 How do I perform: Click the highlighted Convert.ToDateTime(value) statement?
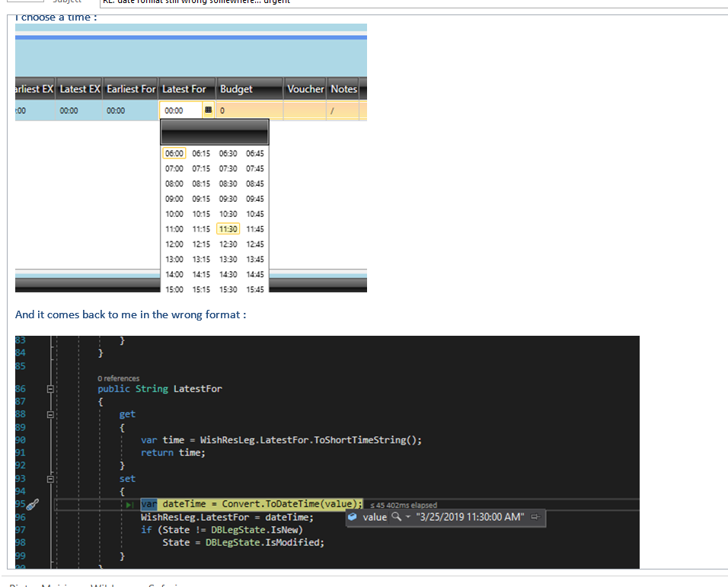[251, 504]
